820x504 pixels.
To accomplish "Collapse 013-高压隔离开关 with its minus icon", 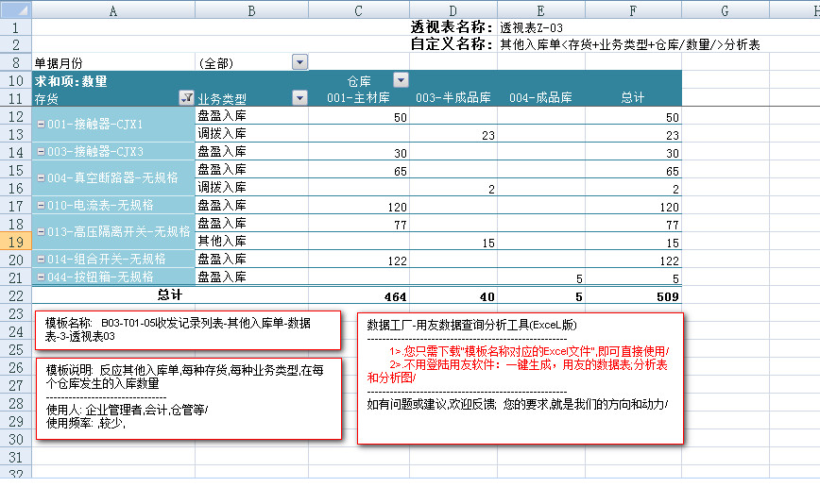I will [40, 231].
